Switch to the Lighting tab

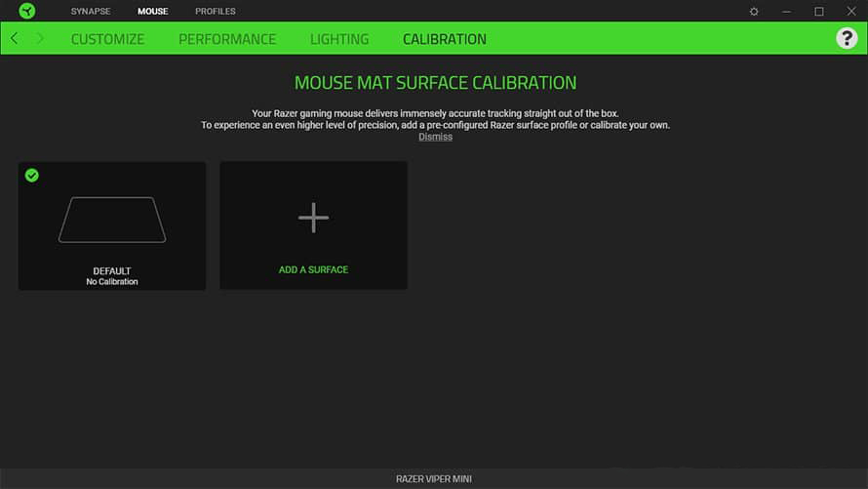[339, 39]
